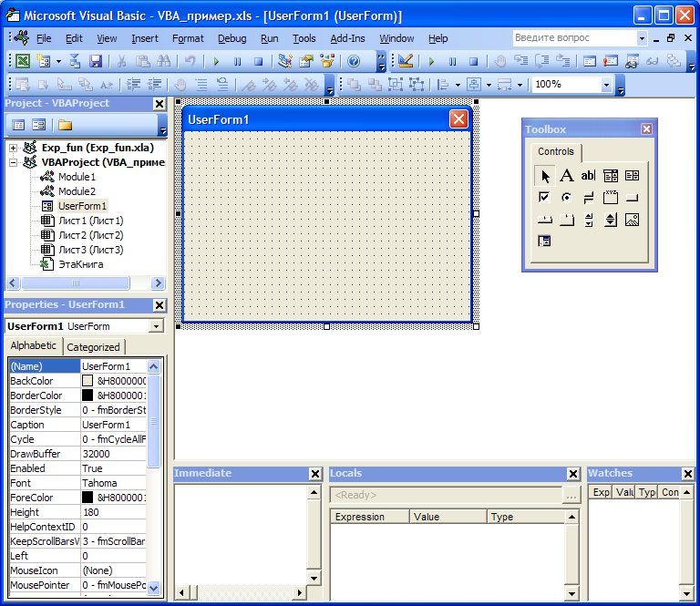Image resolution: width=700 pixels, height=606 pixels.
Task: Select the Label control in Toolbox
Action: [x=567, y=175]
